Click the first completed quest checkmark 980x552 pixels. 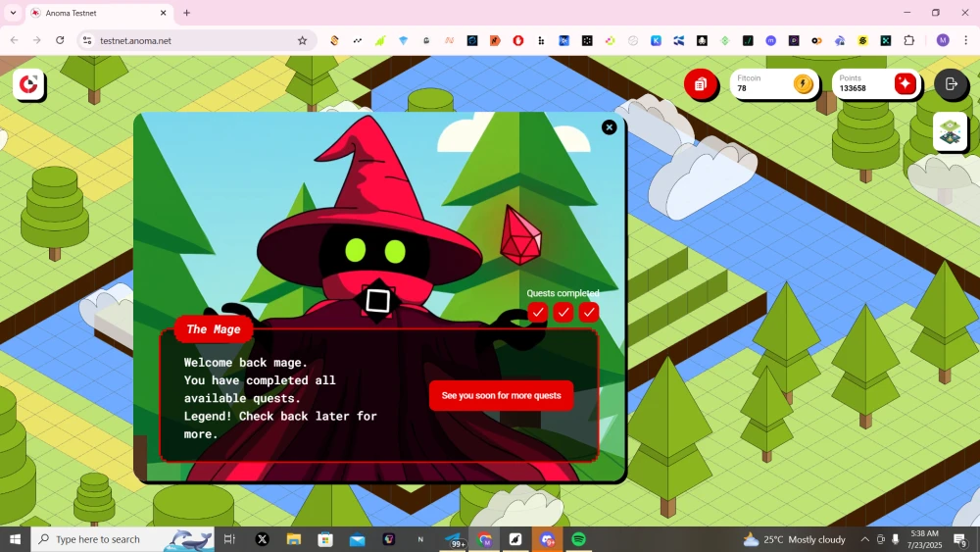pos(537,312)
